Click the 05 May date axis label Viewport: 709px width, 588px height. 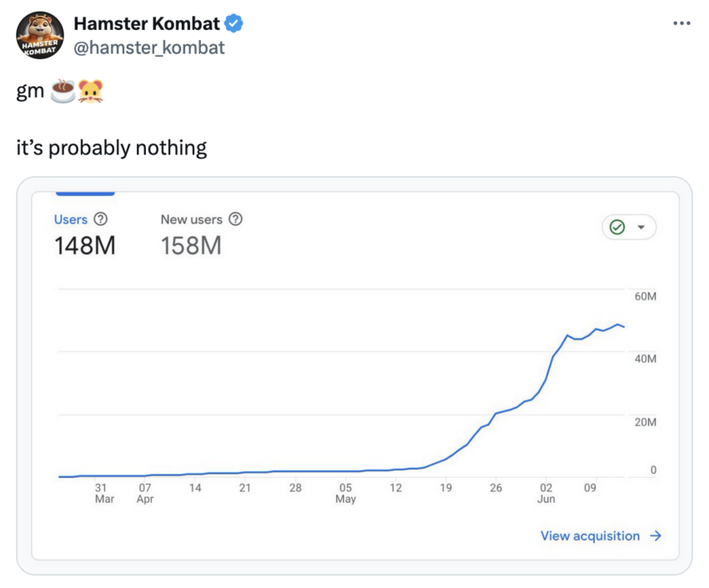tap(345, 493)
